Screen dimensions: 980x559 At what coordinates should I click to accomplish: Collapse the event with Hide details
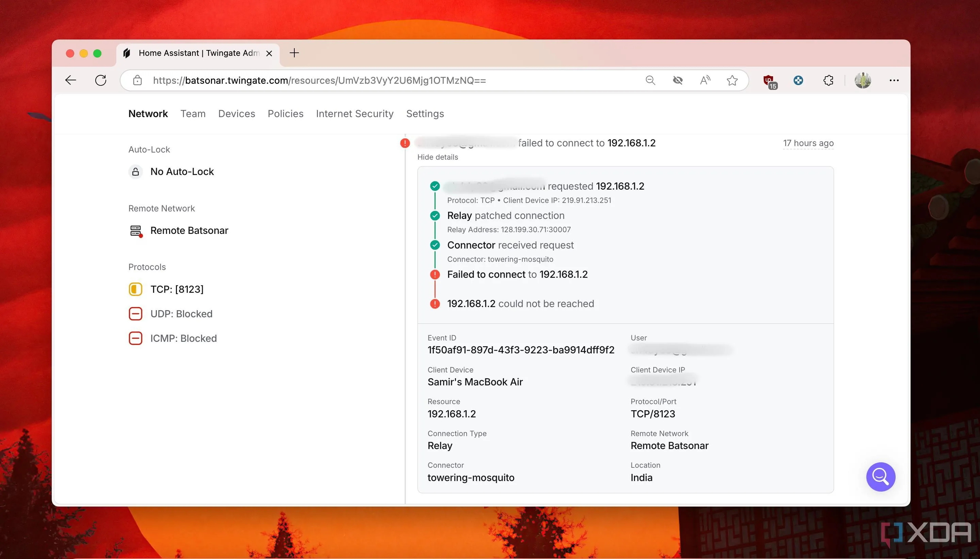point(438,157)
